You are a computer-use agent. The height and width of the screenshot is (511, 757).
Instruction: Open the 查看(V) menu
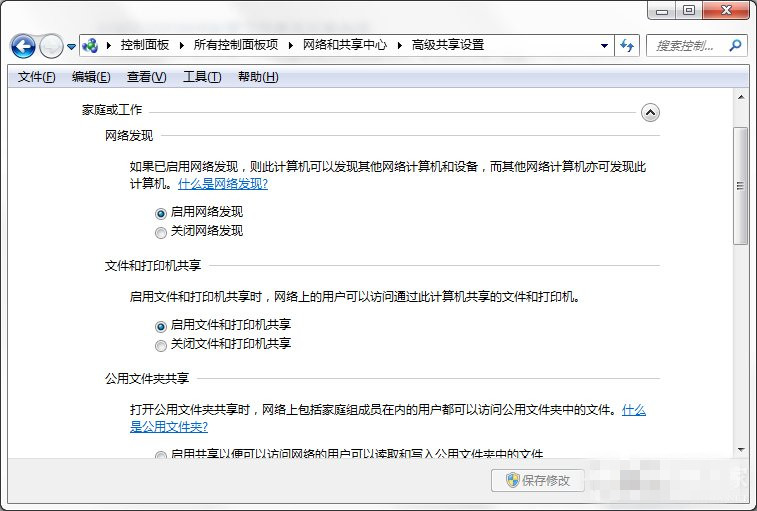click(x=146, y=77)
